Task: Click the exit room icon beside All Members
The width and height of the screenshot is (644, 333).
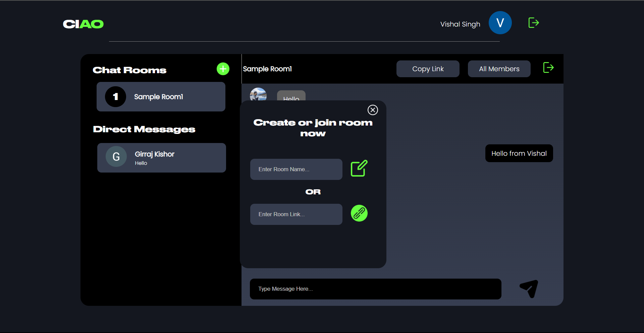Action: coord(548,67)
